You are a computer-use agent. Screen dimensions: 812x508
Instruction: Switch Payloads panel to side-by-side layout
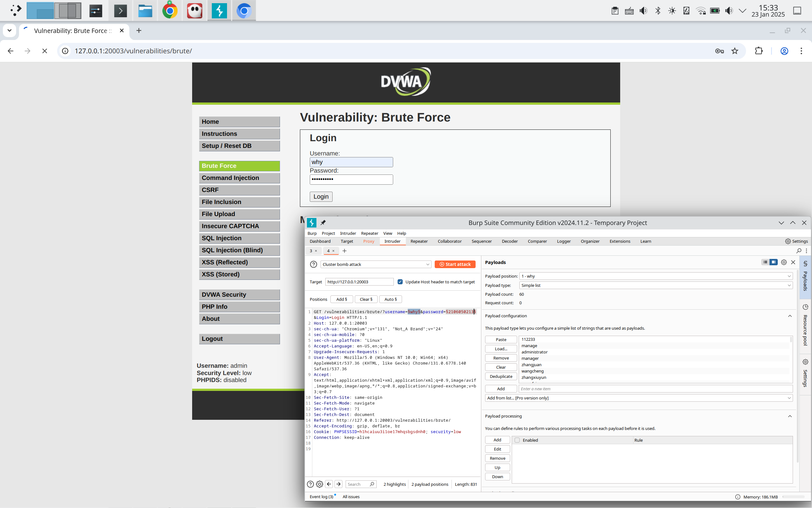[773, 262]
